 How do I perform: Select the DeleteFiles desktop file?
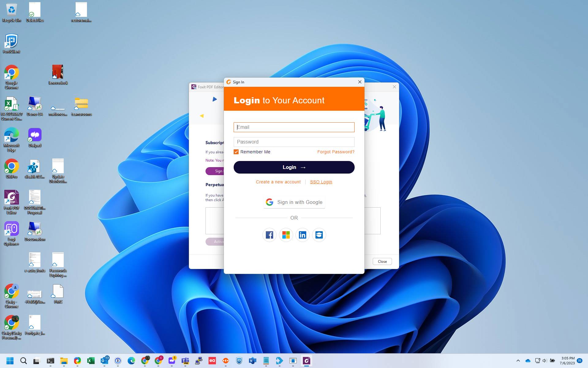coord(35,12)
